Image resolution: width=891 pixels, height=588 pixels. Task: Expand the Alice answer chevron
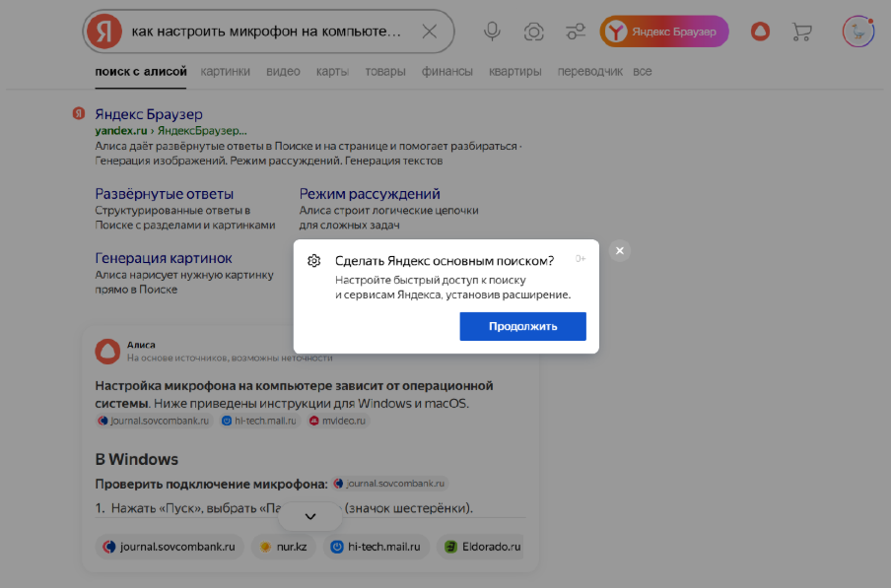(309, 516)
